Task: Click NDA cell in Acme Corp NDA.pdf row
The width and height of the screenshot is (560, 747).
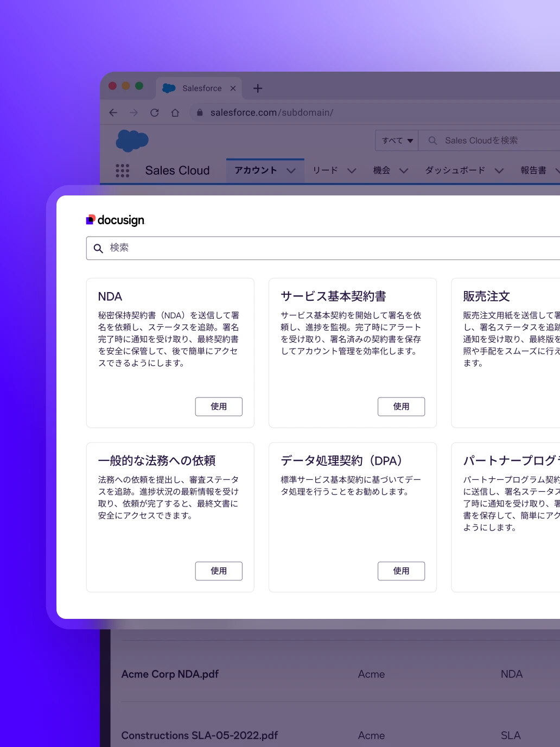Action: point(512,674)
